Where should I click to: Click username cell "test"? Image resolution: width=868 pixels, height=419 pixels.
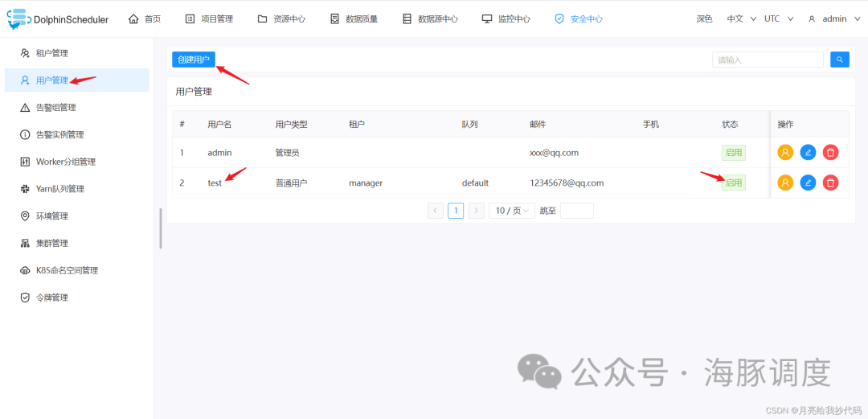(x=215, y=183)
